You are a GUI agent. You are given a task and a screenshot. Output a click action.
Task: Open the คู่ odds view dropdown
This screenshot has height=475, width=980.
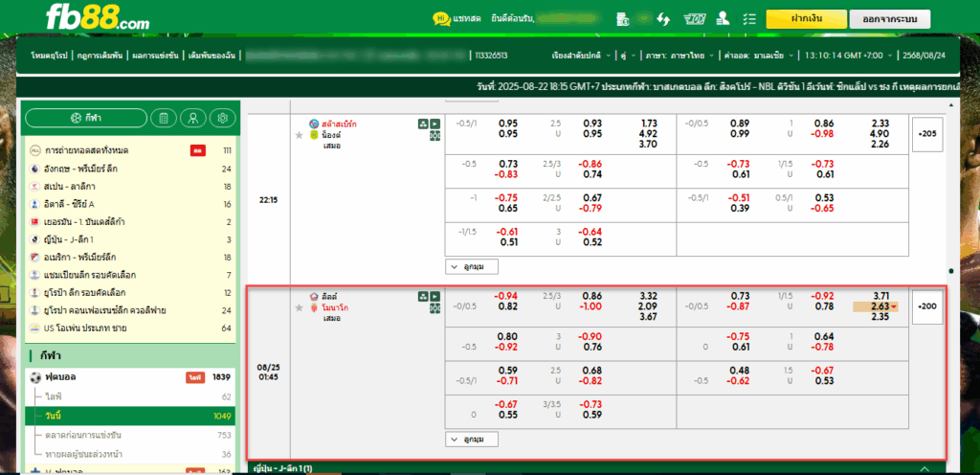coord(629,56)
